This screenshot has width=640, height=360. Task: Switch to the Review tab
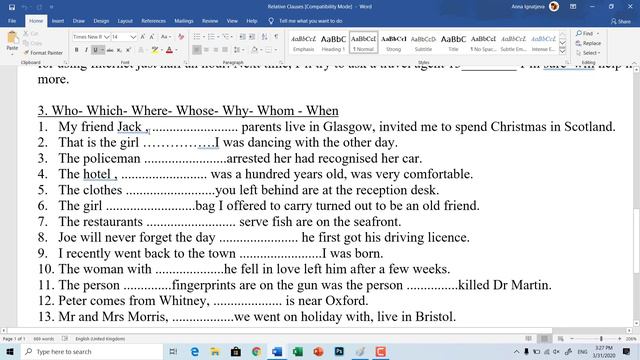[210, 21]
